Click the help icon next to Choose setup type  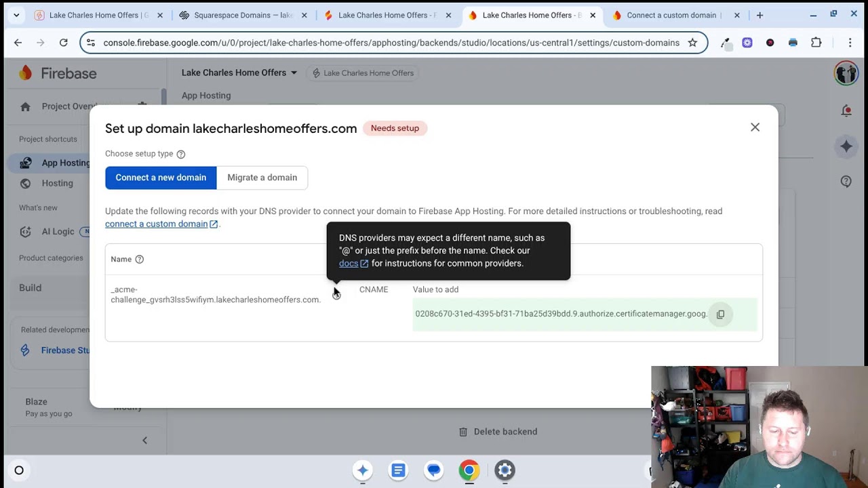coord(181,154)
